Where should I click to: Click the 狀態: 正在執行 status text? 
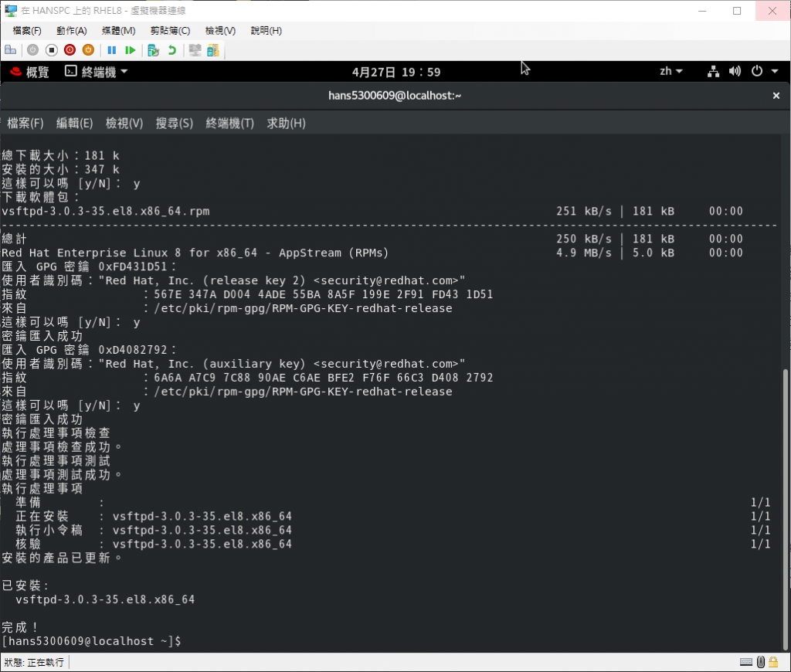click(x=34, y=662)
